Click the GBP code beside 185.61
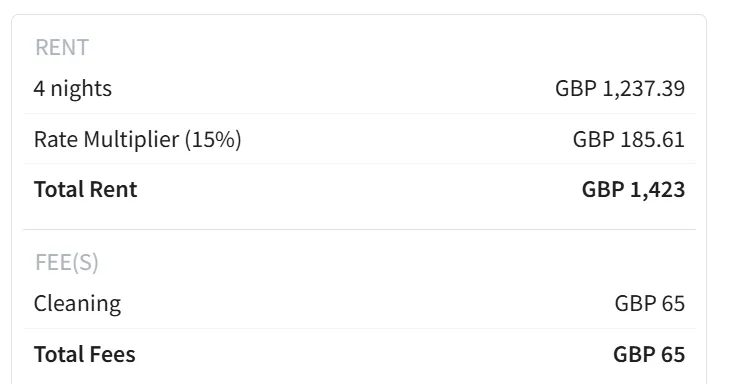 click(594, 139)
